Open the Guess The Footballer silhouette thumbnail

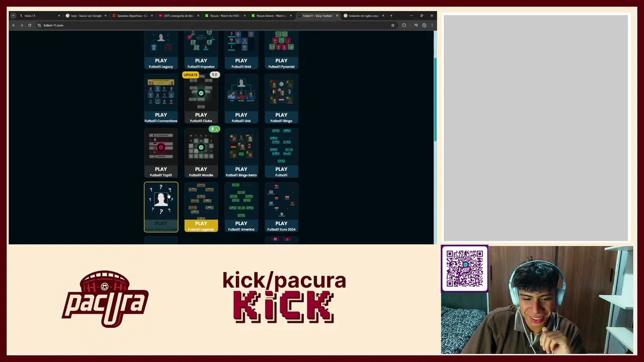pyautogui.click(x=161, y=201)
